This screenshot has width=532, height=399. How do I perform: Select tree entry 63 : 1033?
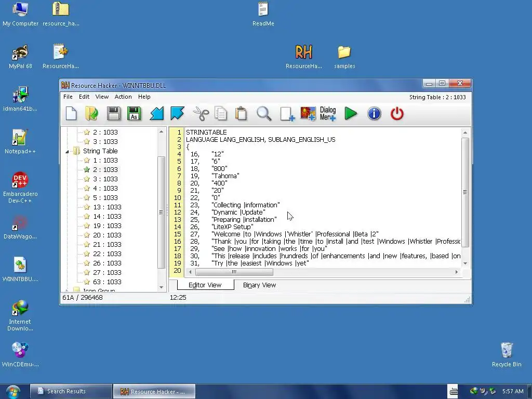click(107, 282)
